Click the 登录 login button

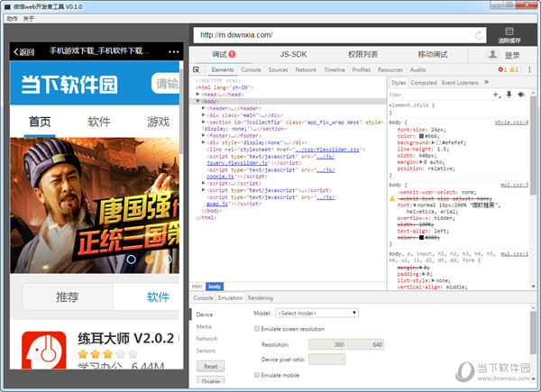tap(512, 55)
